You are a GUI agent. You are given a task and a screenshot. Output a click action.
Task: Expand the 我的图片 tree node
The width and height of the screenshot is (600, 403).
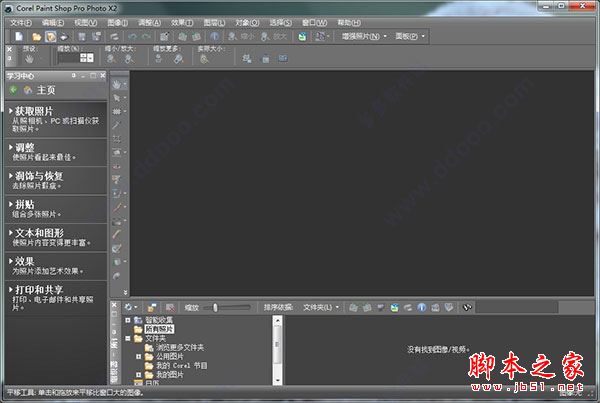139,375
